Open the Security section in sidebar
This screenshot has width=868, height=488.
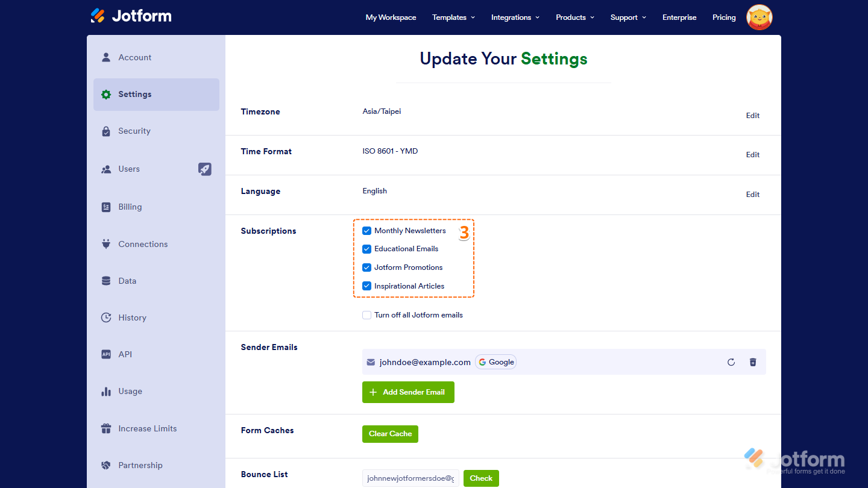[134, 131]
